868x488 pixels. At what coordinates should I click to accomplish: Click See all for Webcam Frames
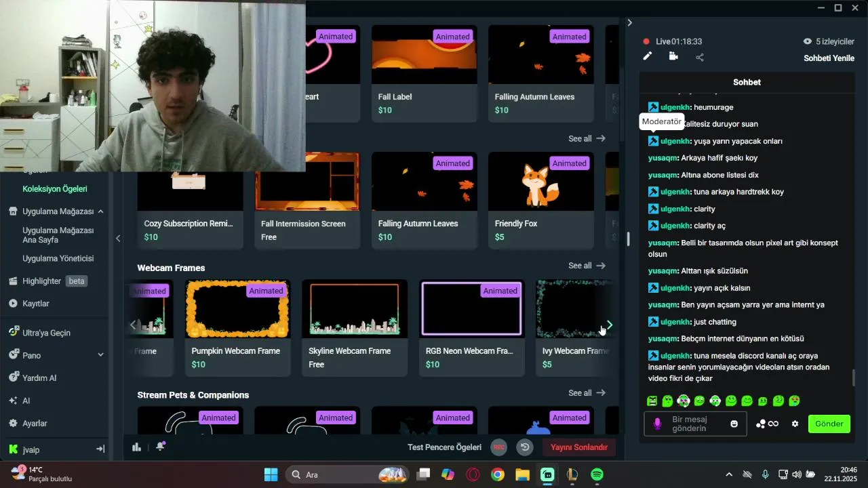click(x=587, y=266)
